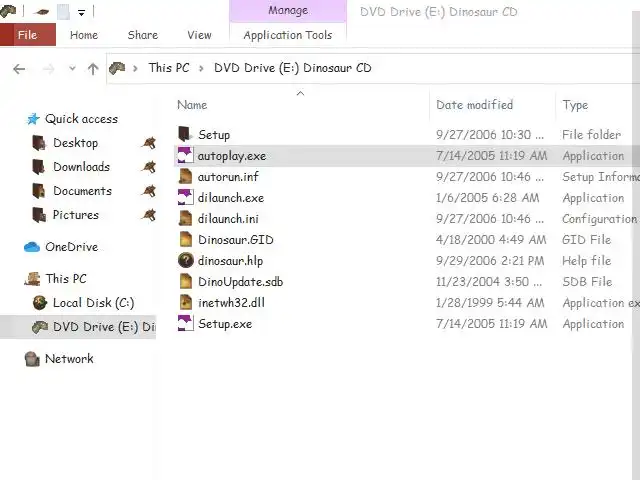Click the autorun.inf file icon
The image size is (640, 480).
(185, 176)
